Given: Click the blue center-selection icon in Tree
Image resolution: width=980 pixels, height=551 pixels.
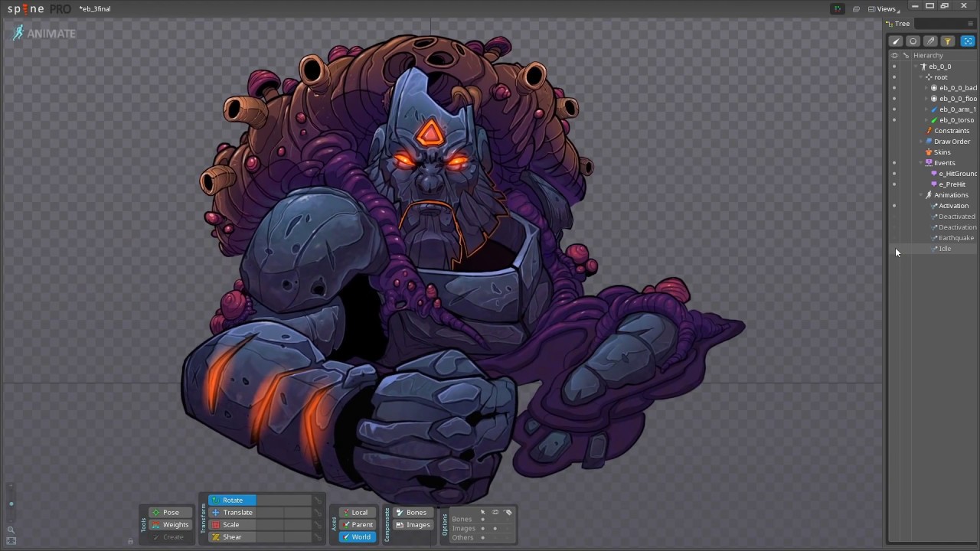Looking at the screenshot, I should [x=968, y=41].
